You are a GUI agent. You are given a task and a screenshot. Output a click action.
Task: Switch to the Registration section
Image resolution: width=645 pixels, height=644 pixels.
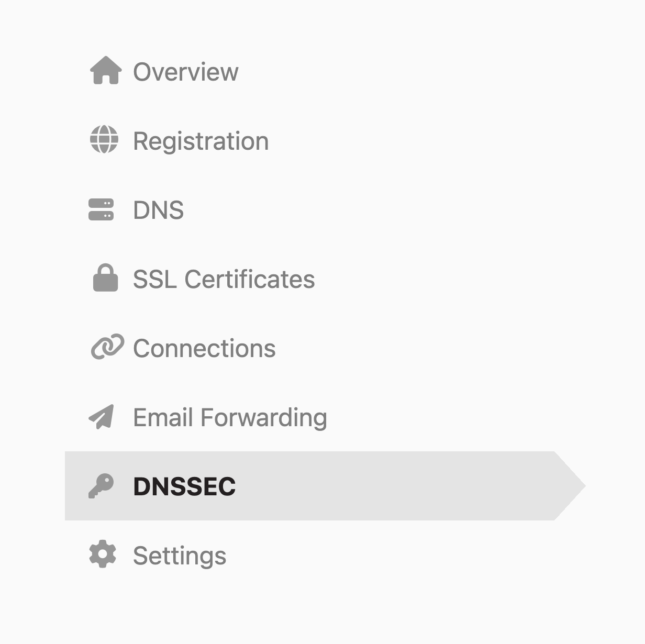click(201, 141)
